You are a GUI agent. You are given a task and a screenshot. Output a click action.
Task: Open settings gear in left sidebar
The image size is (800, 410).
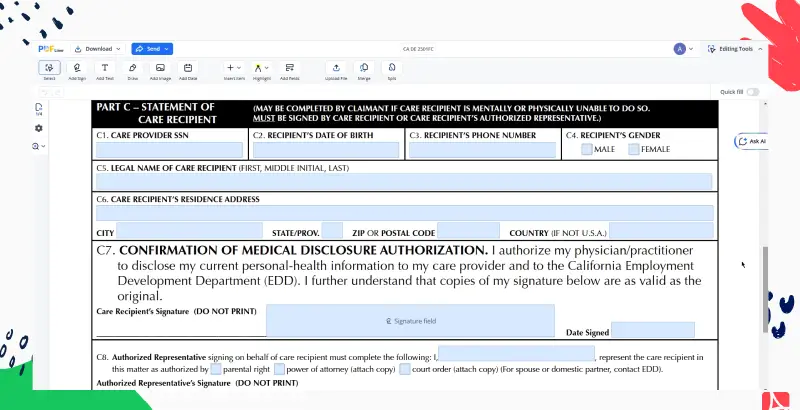[39, 129]
